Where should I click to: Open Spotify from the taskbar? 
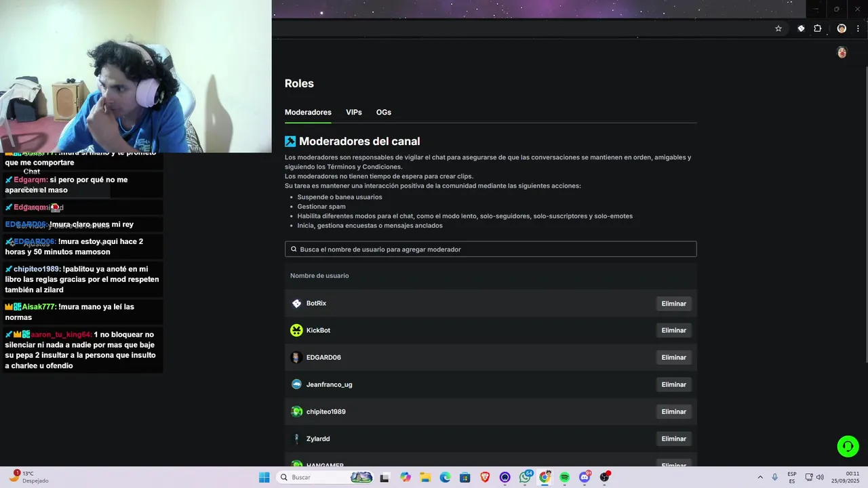click(x=564, y=477)
